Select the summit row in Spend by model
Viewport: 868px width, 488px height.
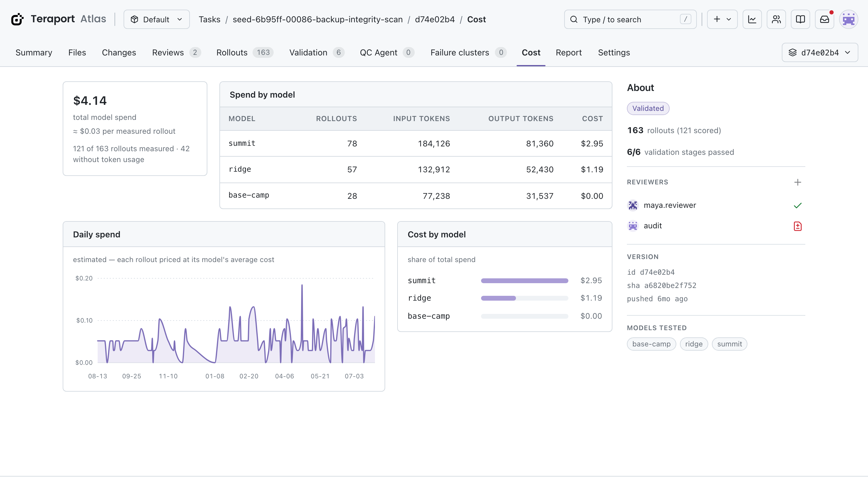[416, 143]
